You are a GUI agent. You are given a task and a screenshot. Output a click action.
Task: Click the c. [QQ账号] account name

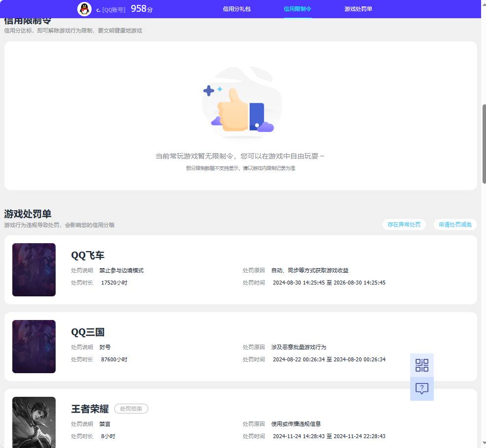pos(111,10)
